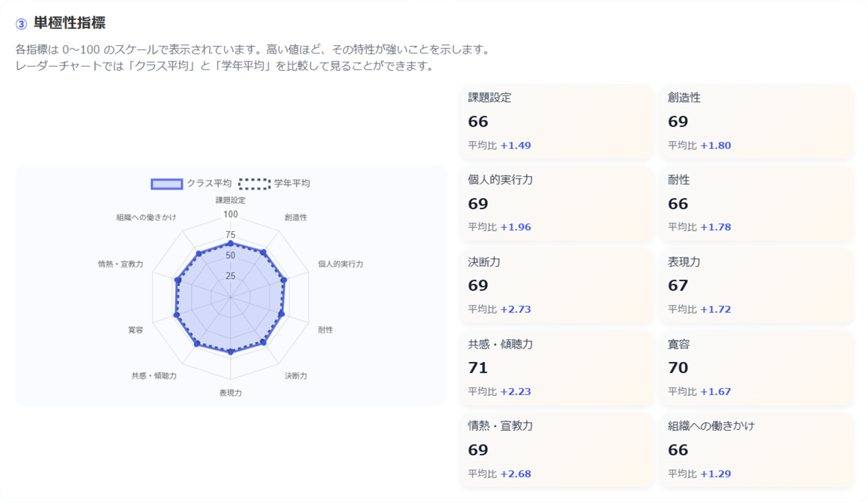Click the +2.23 average difference value
868x502 pixels.
[x=515, y=392]
